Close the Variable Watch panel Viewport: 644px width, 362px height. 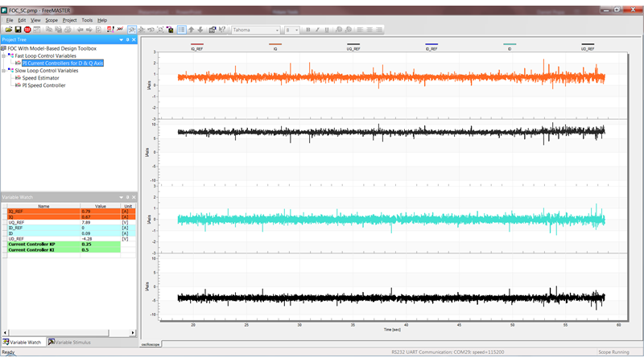pos(134,197)
